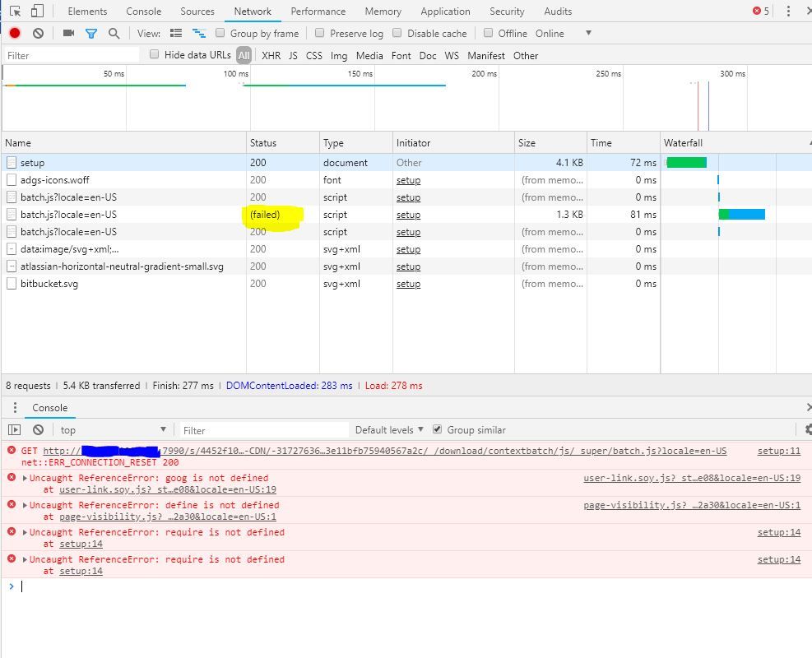Stop recording network log
812x658 pixels.
[15, 33]
